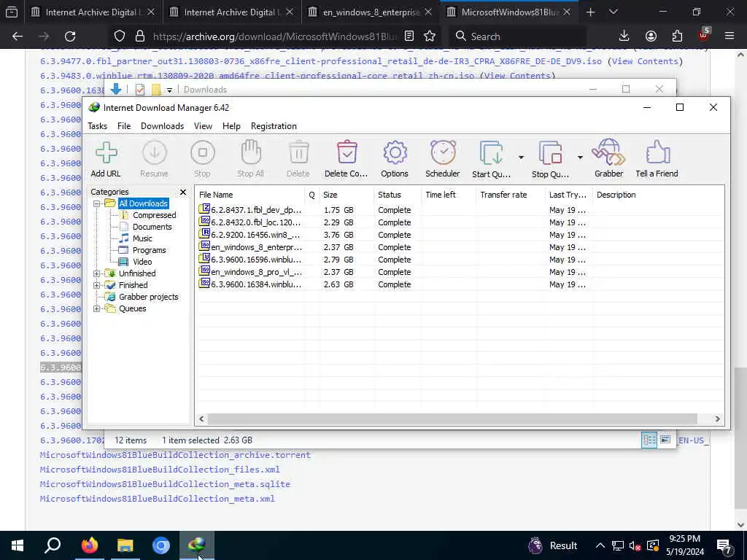Select the Video category
Viewport: 747px width, 560px height.
142,262
